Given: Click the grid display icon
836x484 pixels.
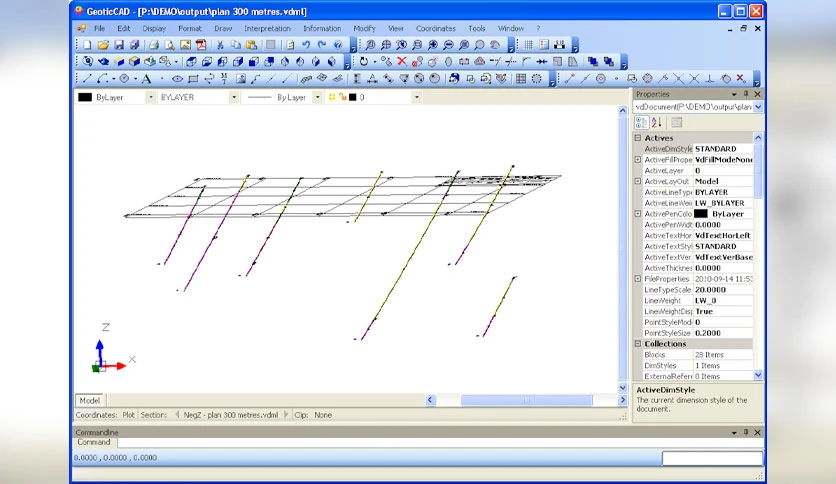Looking at the screenshot, I should [x=528, y=45].
